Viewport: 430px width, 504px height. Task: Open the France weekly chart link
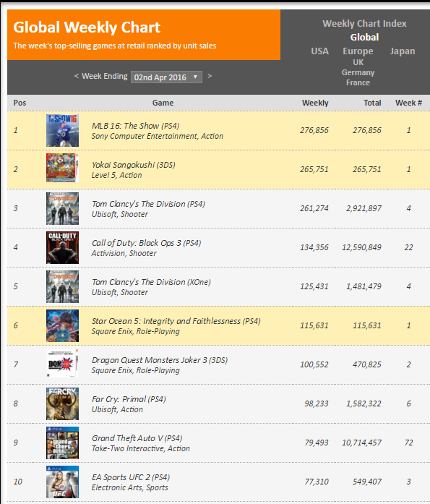pyautogui.click(x=358, y=82)
